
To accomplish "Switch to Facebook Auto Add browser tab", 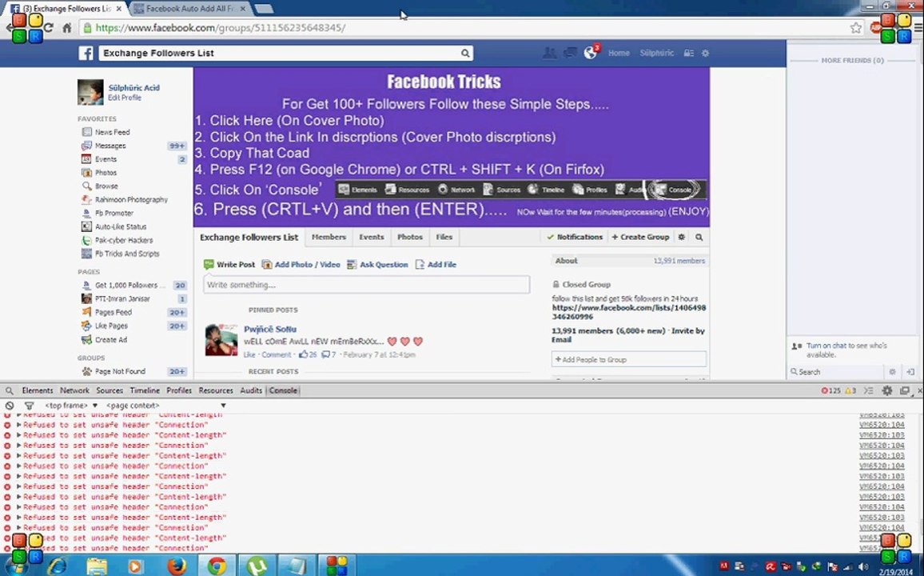I will pyautogui.click(x=189, y=9).
